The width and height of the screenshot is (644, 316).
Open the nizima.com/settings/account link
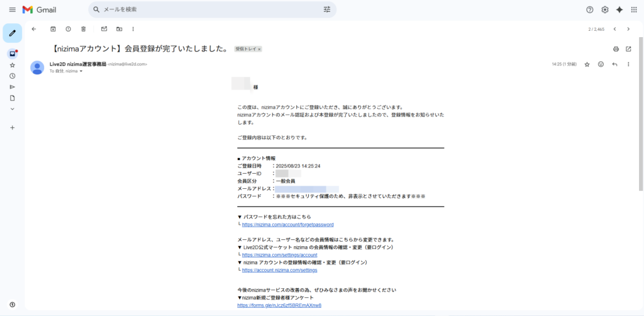click(279, 255)
